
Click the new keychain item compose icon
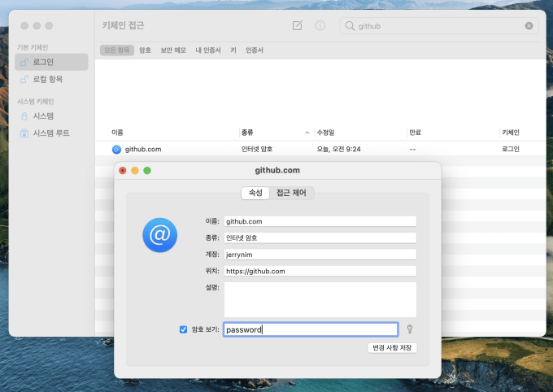tap(298, 25)
